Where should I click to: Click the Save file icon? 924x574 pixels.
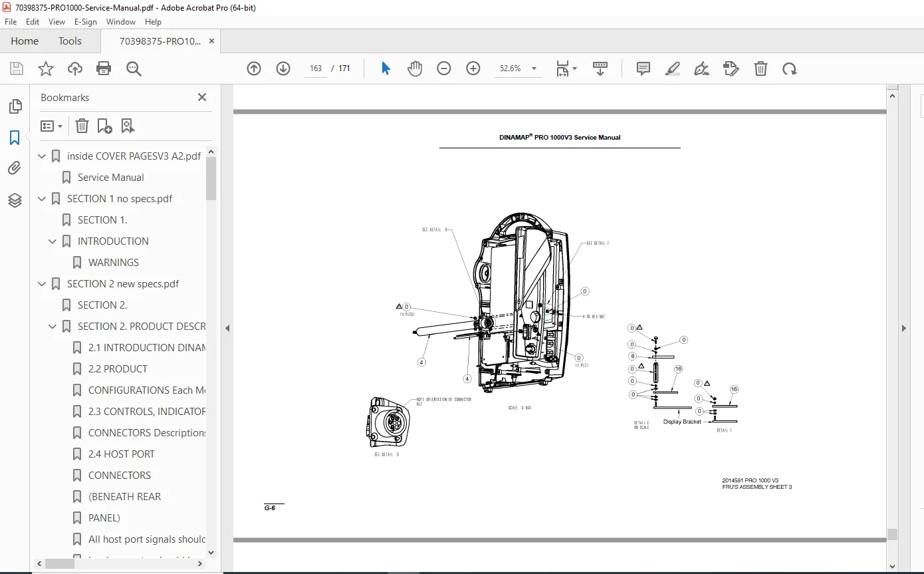(x=17, y=69)
